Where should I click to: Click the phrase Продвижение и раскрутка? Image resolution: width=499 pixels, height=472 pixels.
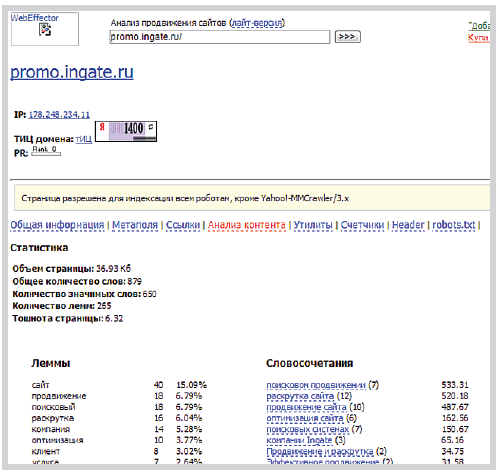pyautogui.click(x=320, y=451)
